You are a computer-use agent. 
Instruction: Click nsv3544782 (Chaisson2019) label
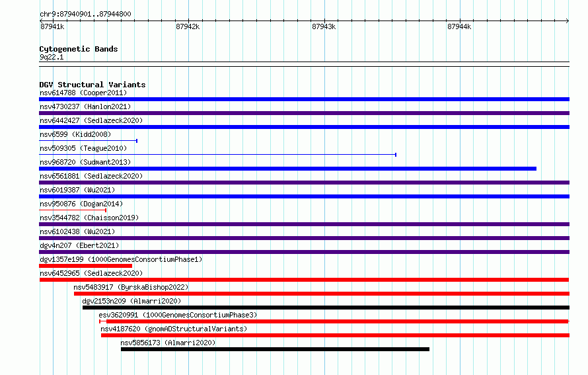pyautogui.click(x=89, y=218)
